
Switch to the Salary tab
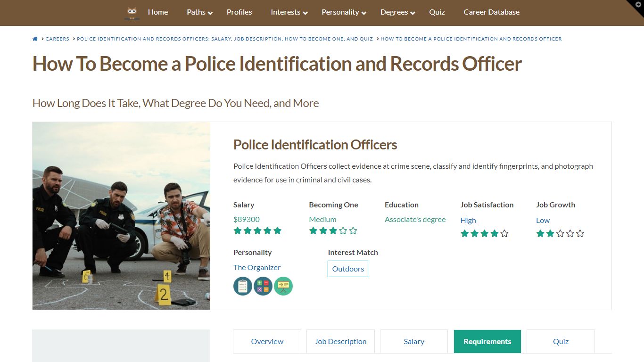[x=414, y=341]
